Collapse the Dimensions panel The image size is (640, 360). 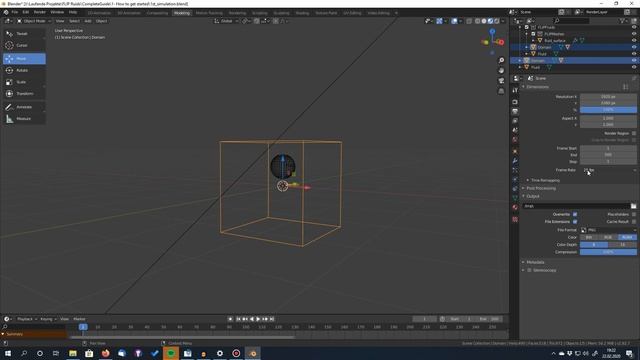coord(537,87)
